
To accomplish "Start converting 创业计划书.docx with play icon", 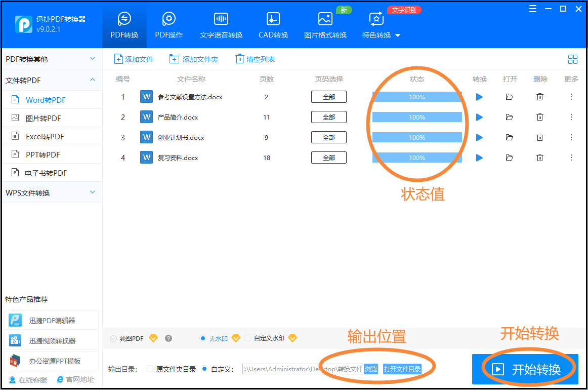I will pos(479,137).
